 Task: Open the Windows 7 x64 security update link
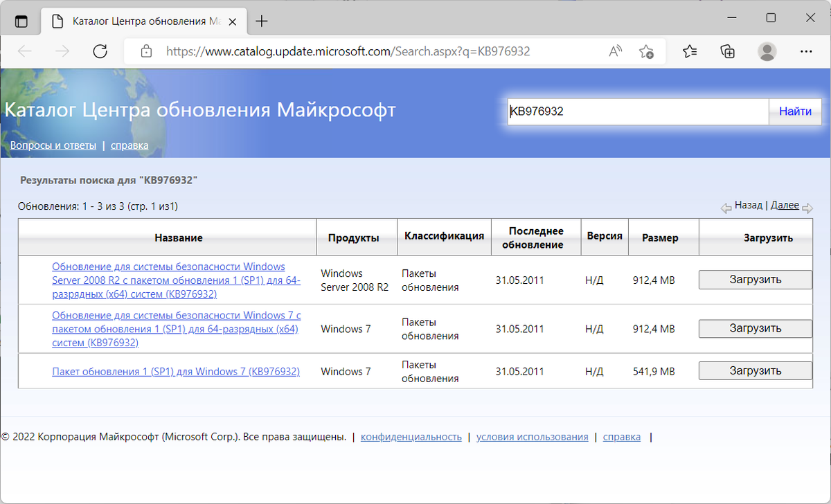pyautogui.click(x=176, y=329)
